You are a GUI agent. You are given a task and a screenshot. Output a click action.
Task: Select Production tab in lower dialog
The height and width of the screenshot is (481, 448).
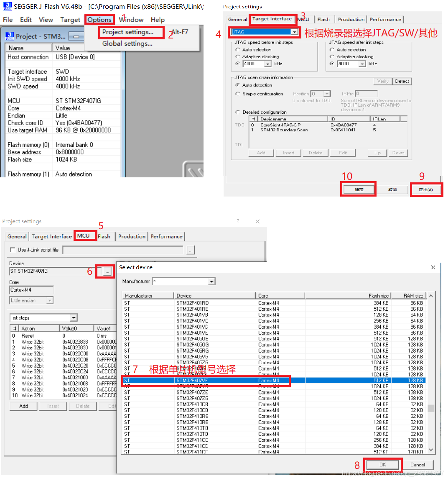coord(132,236)
